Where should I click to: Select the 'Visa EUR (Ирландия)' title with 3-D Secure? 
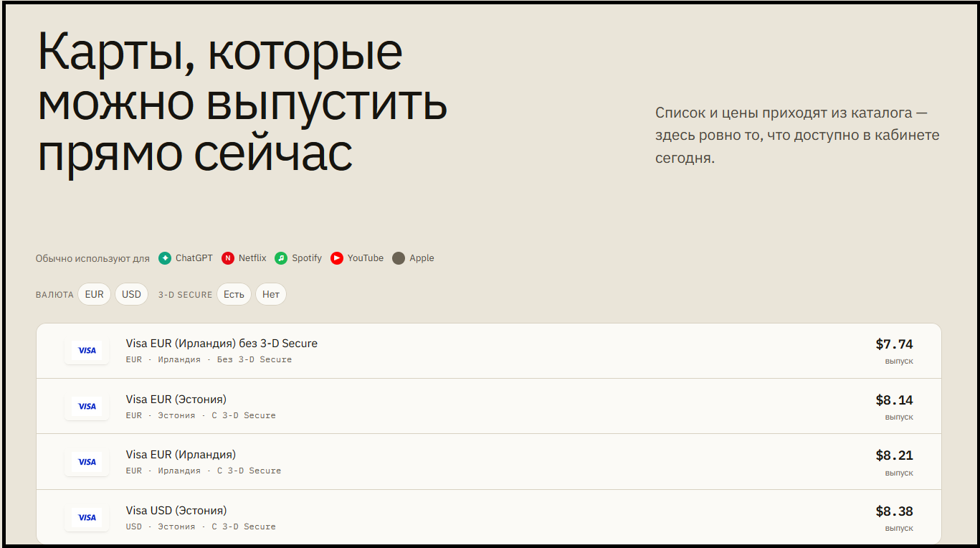(181, 455)
